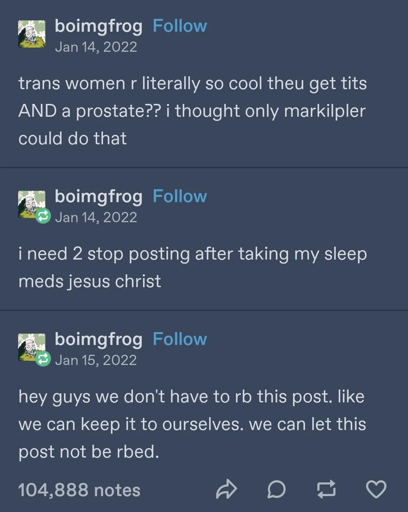Click the Jan 14, 2022 date on the sleep meds reblog
This screenshot has width=408, height=512.
(96, 217)
